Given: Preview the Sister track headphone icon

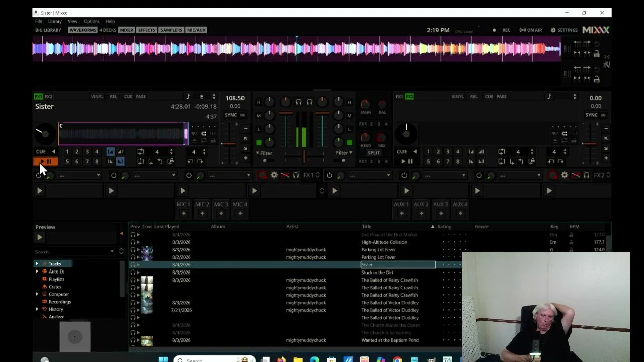Looking at the screenshot, I should [133, 264].
